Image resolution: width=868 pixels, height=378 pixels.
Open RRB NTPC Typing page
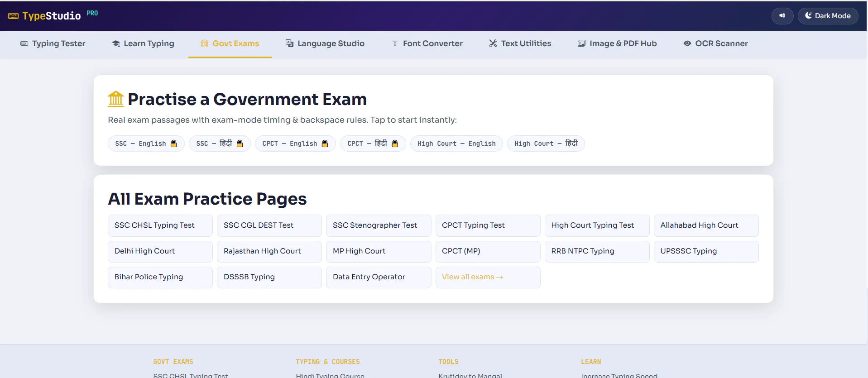pos(597,251)
